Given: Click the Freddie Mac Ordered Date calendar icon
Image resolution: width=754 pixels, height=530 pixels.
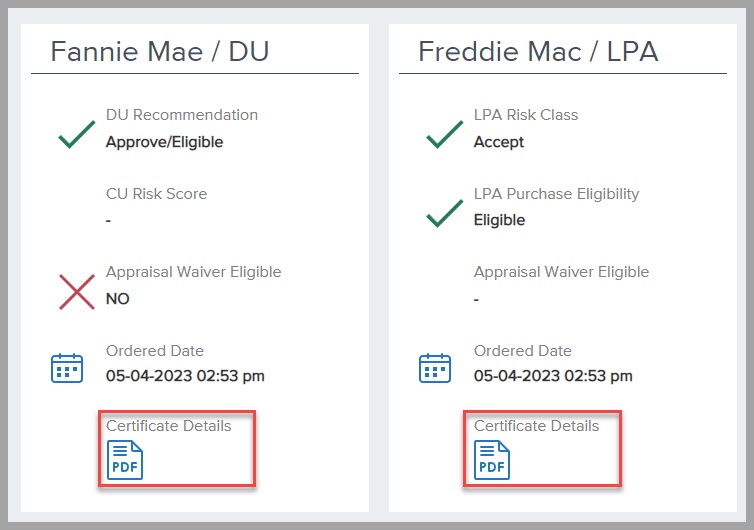Looking at the screenshot, I should [x=434, y=368].
